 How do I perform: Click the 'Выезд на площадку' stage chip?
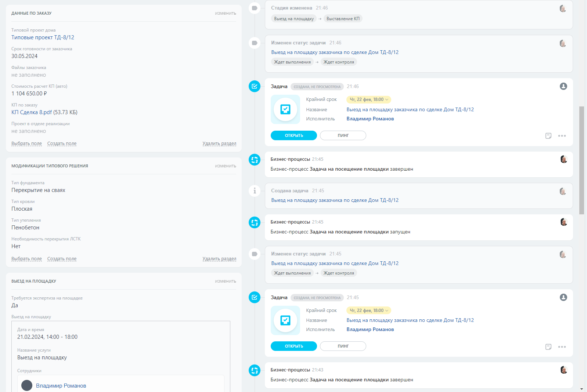pos(294,19)
